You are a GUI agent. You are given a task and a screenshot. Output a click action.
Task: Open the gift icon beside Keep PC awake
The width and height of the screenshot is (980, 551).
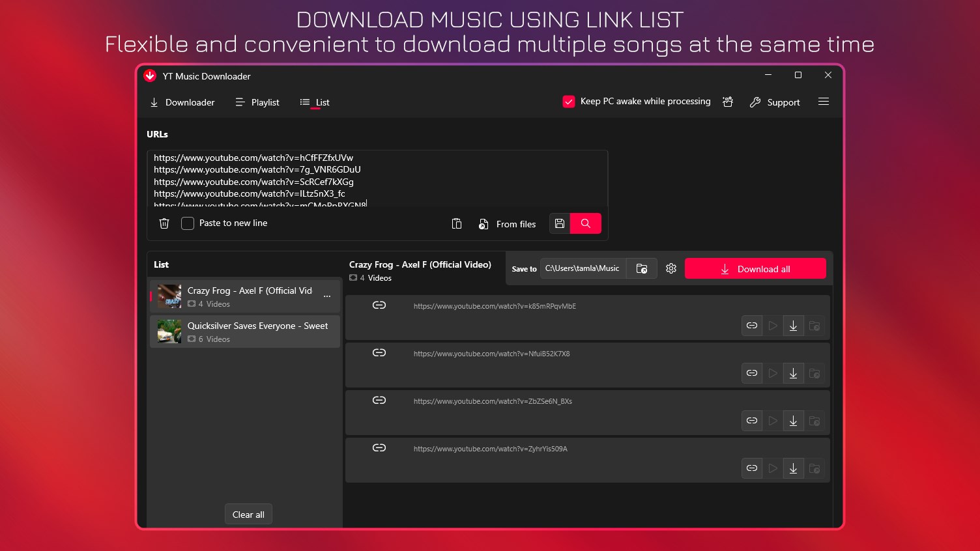728,102
